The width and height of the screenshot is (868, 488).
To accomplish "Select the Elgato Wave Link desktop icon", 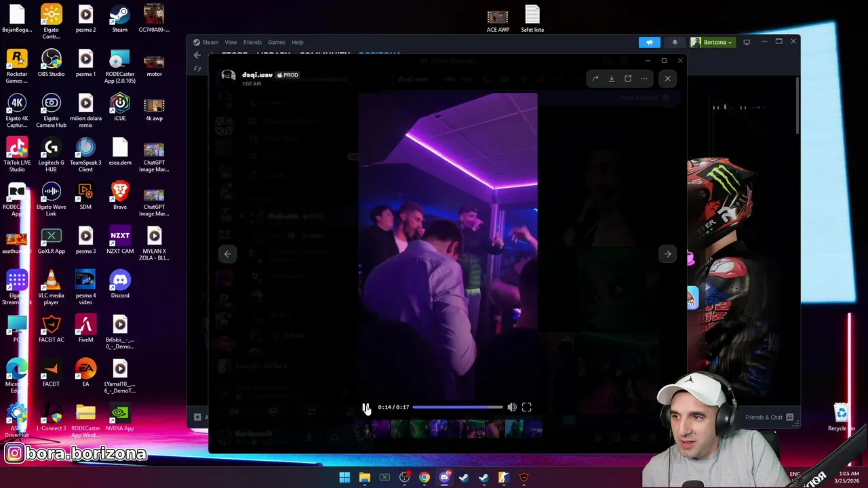I will point(52,199).
